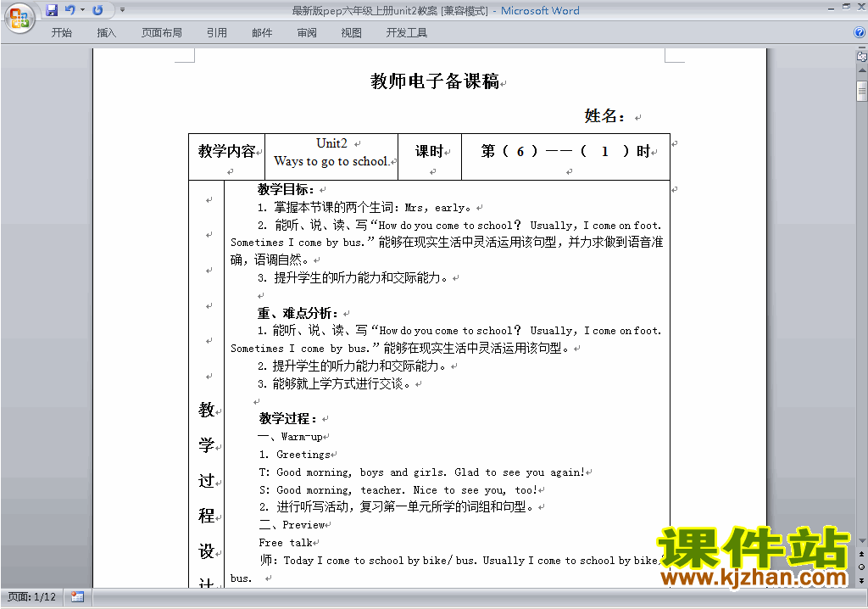868x609 pixels.
Task: Click the line 进行听写活动，复习第一单元所学的词组和句型。
Action: (x=397, y=507)
